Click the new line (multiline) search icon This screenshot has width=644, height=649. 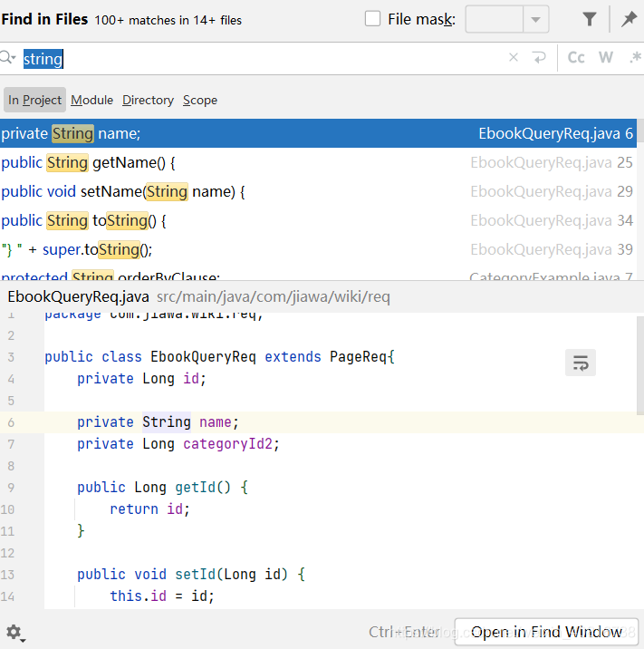coord(539,57)
